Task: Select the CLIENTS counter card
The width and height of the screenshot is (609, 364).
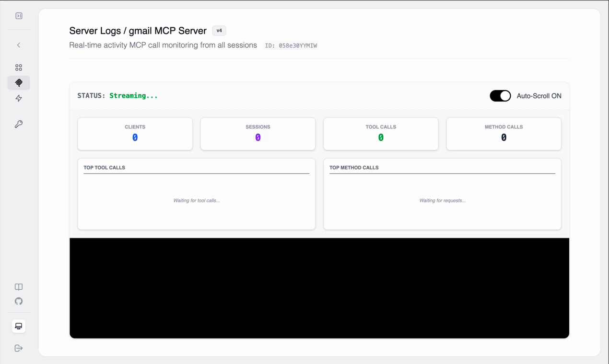Action: click(135, 134)
